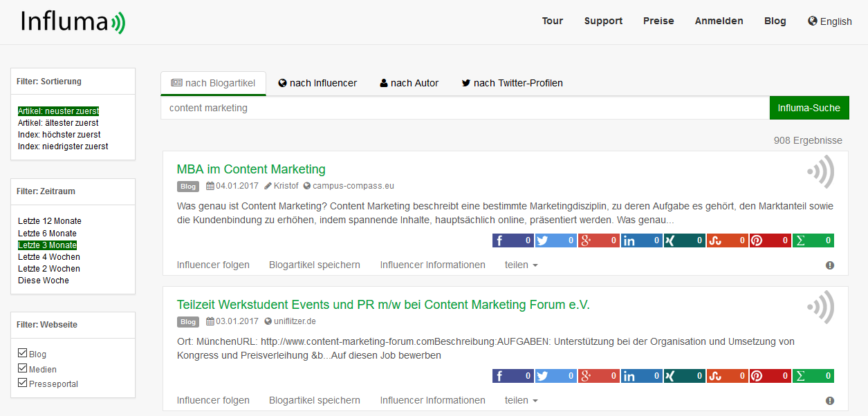
Task: Open teilen dropdown on Teilzeit Werkstudent article
Action: click(x=521, y=400)
